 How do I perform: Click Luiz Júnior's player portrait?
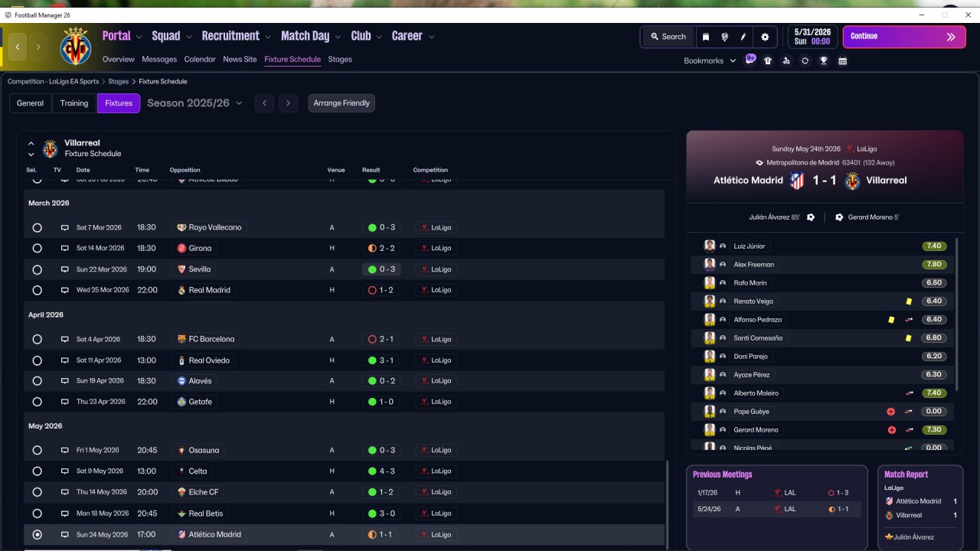(710, 246)
